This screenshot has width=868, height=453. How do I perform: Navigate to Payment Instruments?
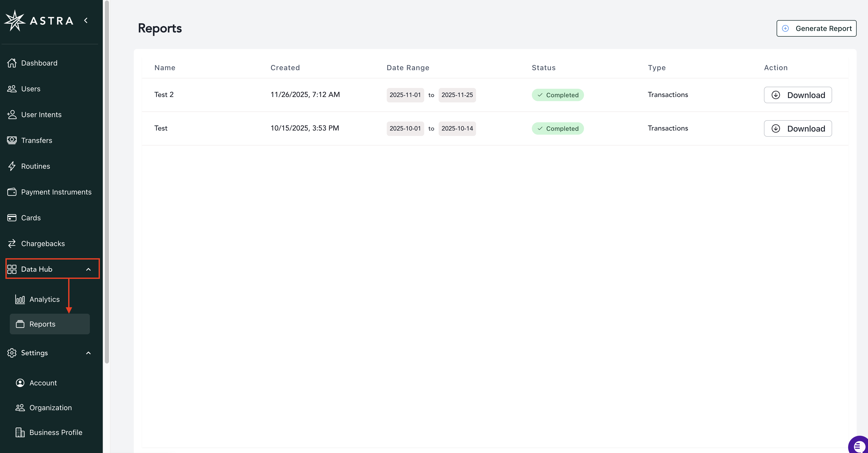[x=56, y=192]
